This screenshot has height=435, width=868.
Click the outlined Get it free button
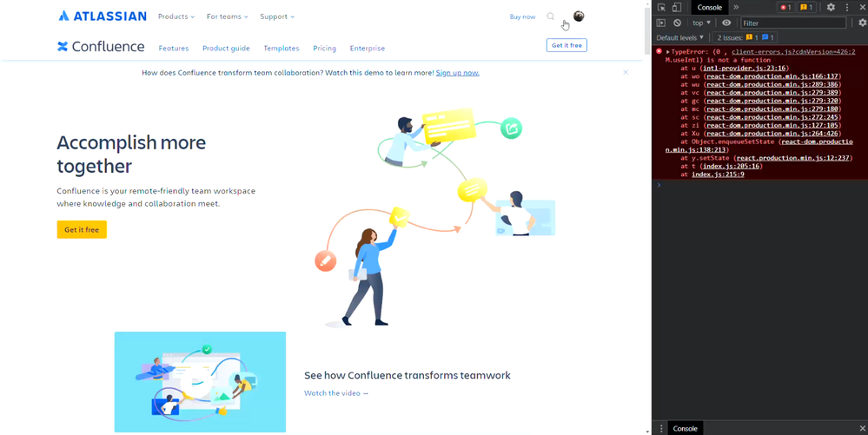point(567,45)
